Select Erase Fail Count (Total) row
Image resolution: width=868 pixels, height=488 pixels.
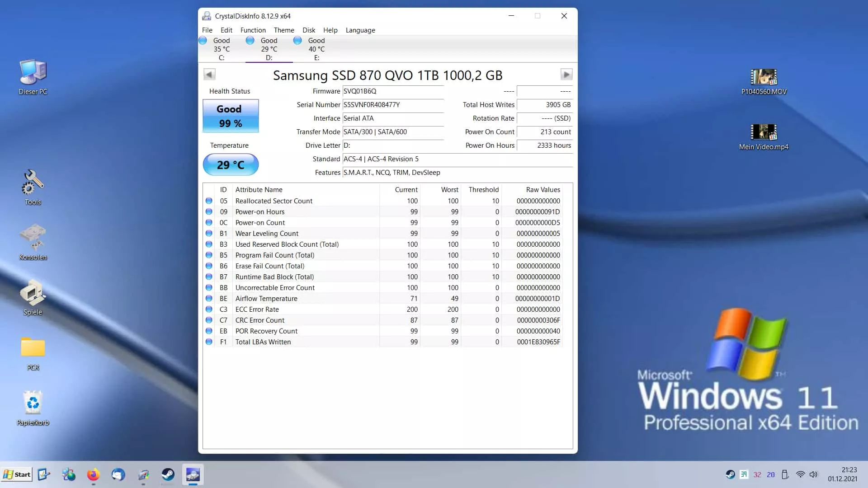(383, 266)
